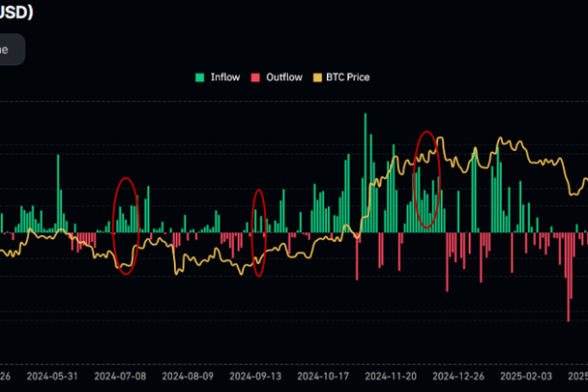The width and height of the screenshot is (588, 392).
Task: Toggle the BTC Price line label in legend
Action: (x=347, y=77)
